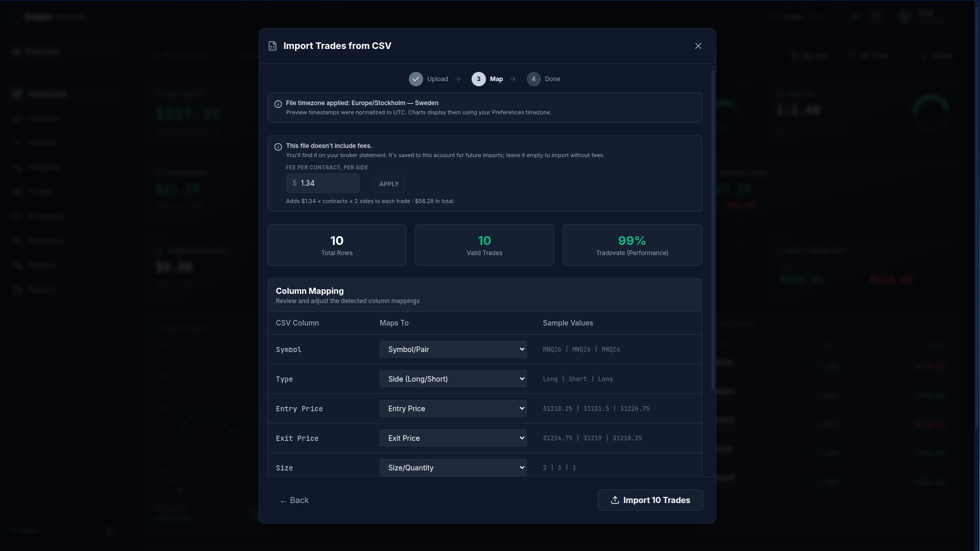Click the Total Rows count card
Screen dimensions: 980x551
pos(337,245)
